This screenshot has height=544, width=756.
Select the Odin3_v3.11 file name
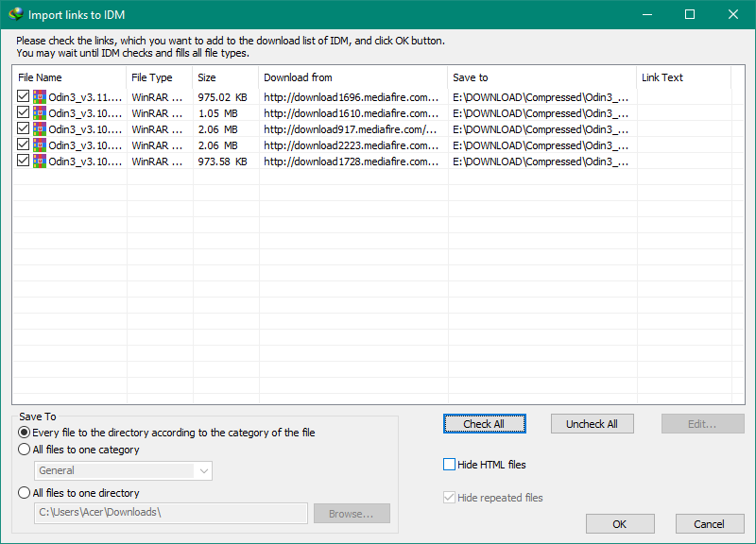(85, 97)
